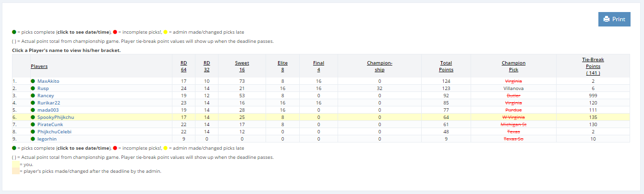The image size is (644, 194).
Task: Click the green dot beside Rurikar22
Action: tap(33, 103)
